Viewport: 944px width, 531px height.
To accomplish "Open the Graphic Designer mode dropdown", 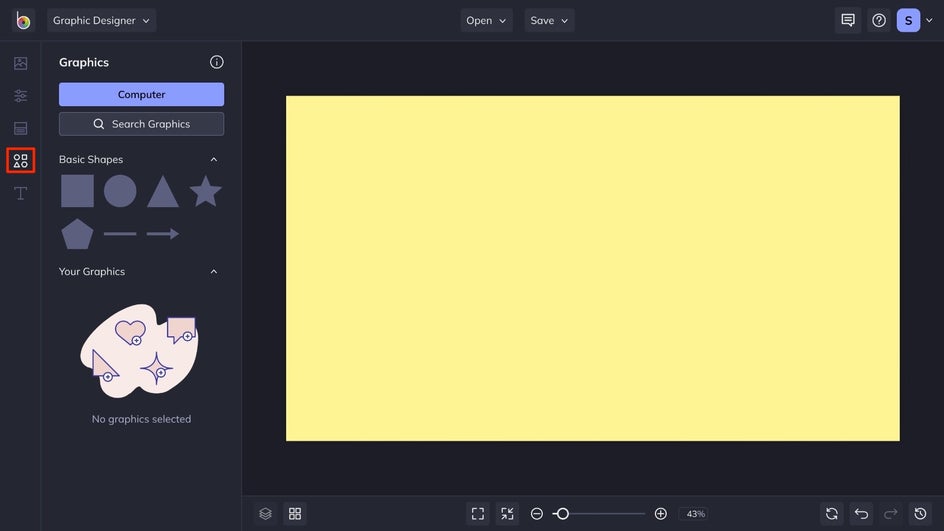I will 101,20.
